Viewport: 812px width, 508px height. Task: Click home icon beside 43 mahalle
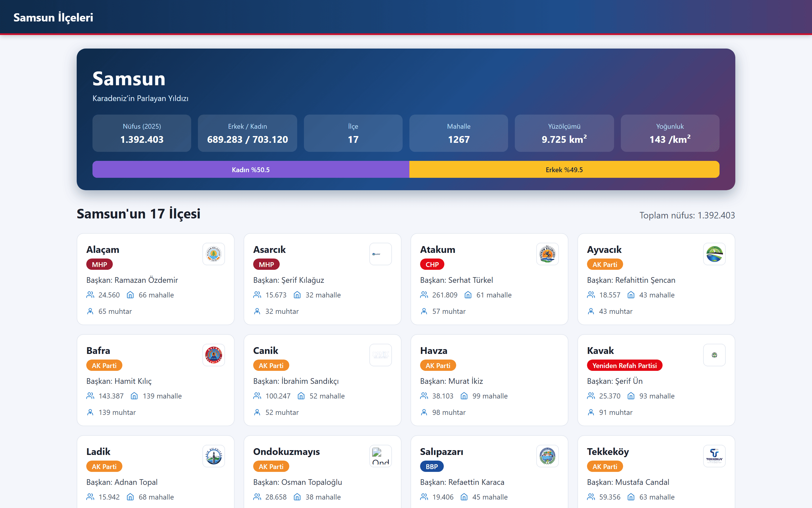(x=631, y=295)
